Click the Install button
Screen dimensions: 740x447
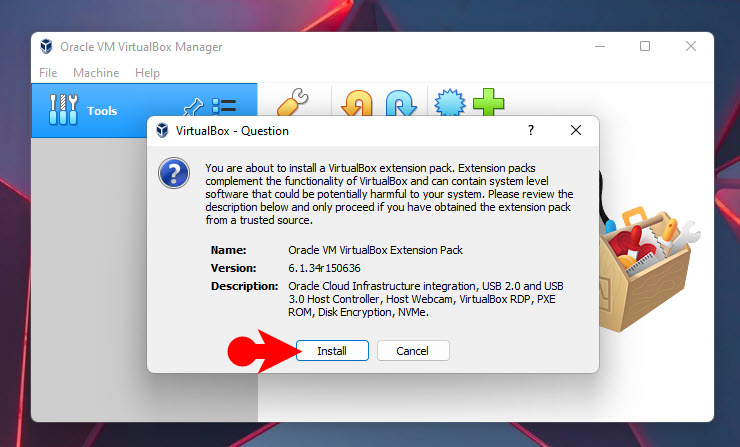pyautogui.click(x=332, y=351)
